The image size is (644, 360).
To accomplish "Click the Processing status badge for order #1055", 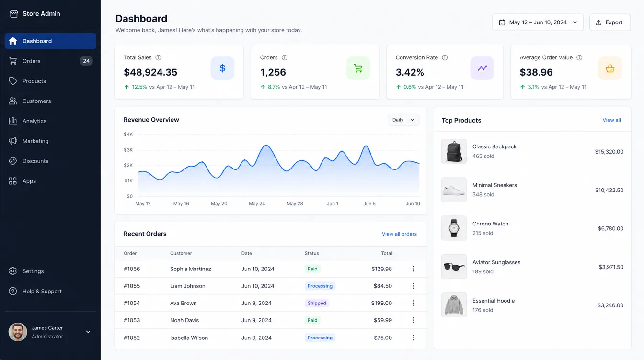I will [x=320, y=286].
